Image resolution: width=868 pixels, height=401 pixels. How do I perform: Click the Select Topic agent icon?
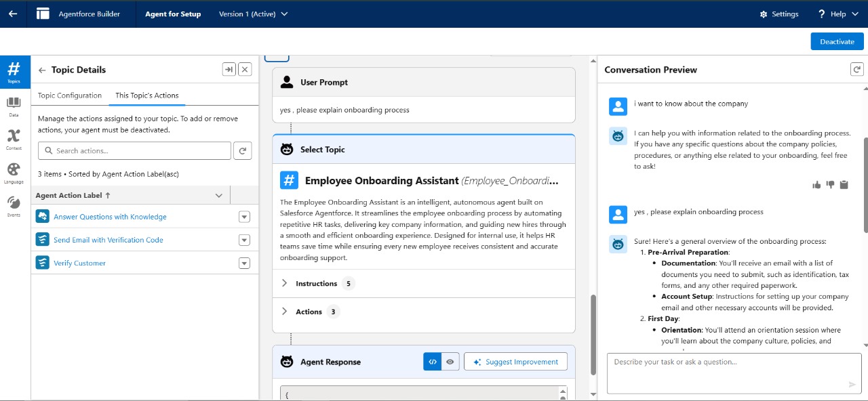(287, 150)
